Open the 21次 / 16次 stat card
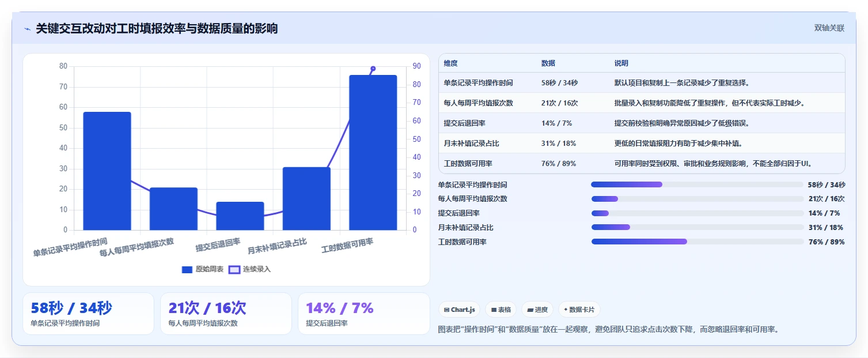 point(226,314)
